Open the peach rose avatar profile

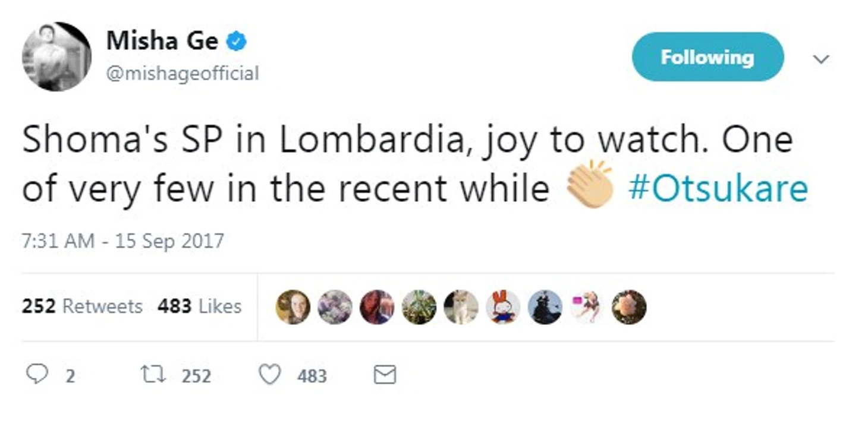click(629, 307)
